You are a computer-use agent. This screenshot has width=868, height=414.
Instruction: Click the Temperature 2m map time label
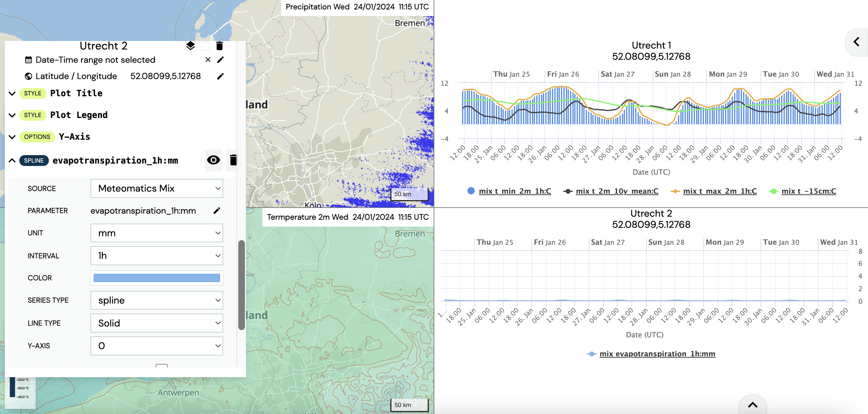348,217
